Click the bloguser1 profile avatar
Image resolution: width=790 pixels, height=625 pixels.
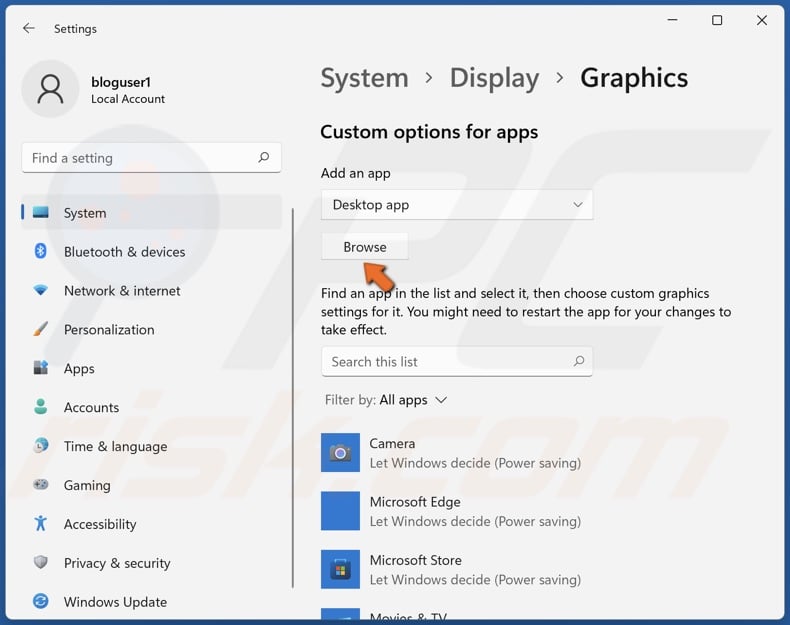pos(48,90)
